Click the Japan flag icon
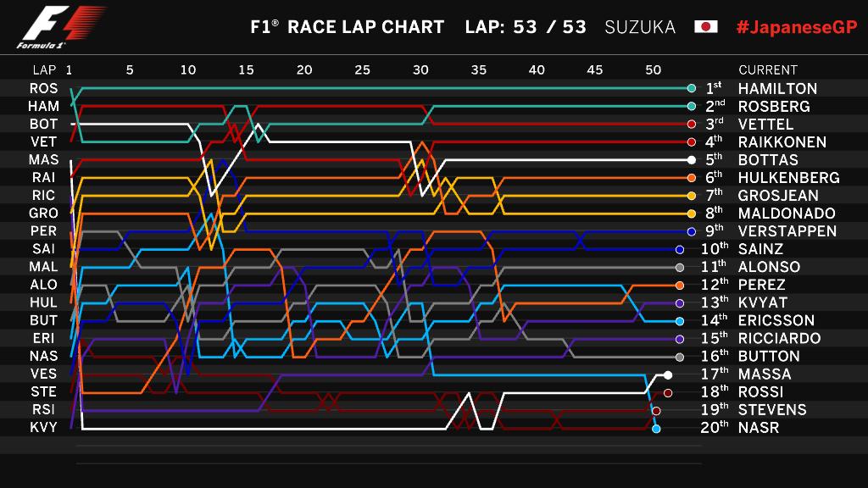Image resolution: width=868 pixels, height=488 pixels. pyautogui.click(x=705, y=27)
